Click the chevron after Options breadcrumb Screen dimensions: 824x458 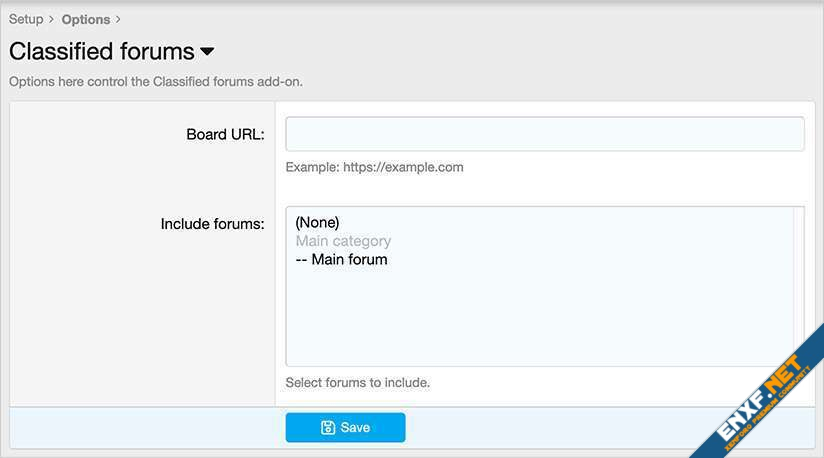click(x=118, y=19)
